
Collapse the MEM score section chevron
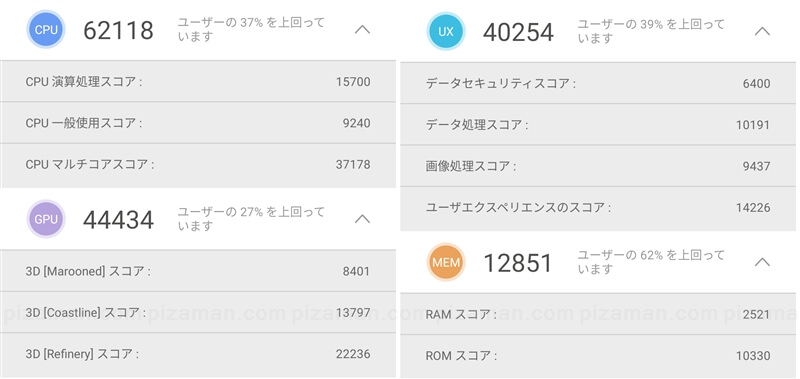tap(762, 262)
